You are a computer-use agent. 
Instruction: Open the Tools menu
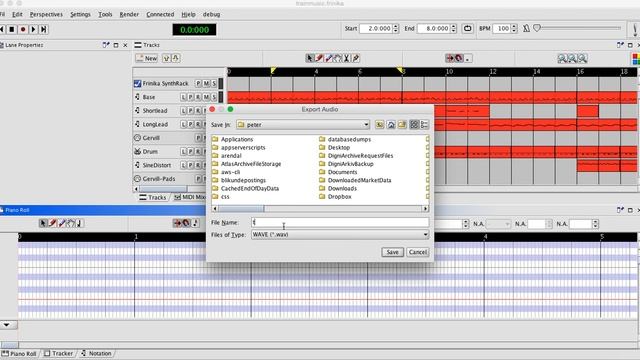coord(105,14)
